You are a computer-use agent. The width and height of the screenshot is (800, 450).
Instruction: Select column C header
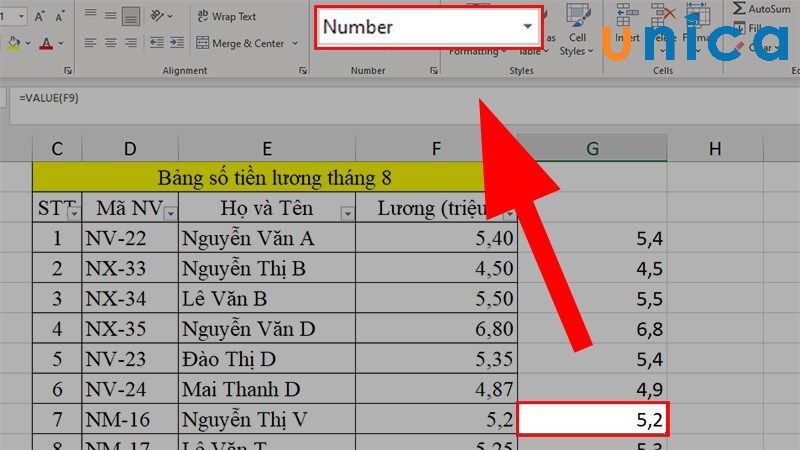click(x=57, y=148)
